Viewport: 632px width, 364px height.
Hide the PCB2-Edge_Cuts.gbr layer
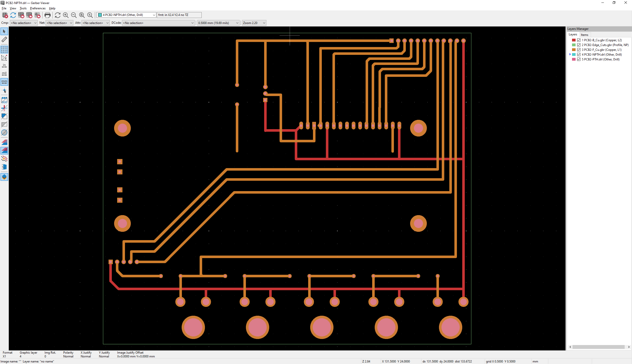(579, 45)
